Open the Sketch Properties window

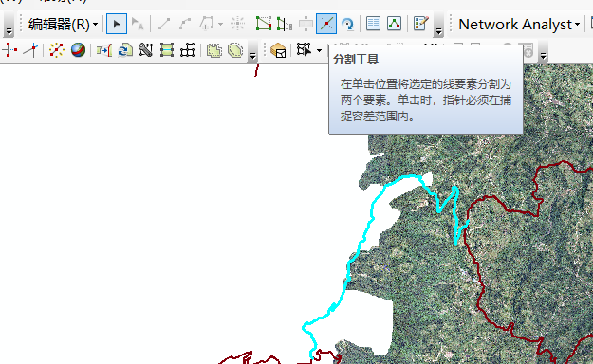point(394,24)
